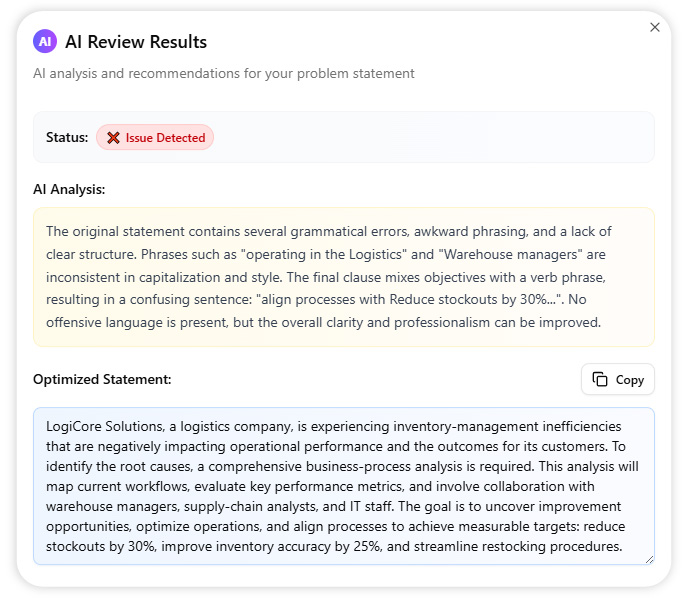
Task: Click the Optimized Statement section label
Action: coord(102,380)
